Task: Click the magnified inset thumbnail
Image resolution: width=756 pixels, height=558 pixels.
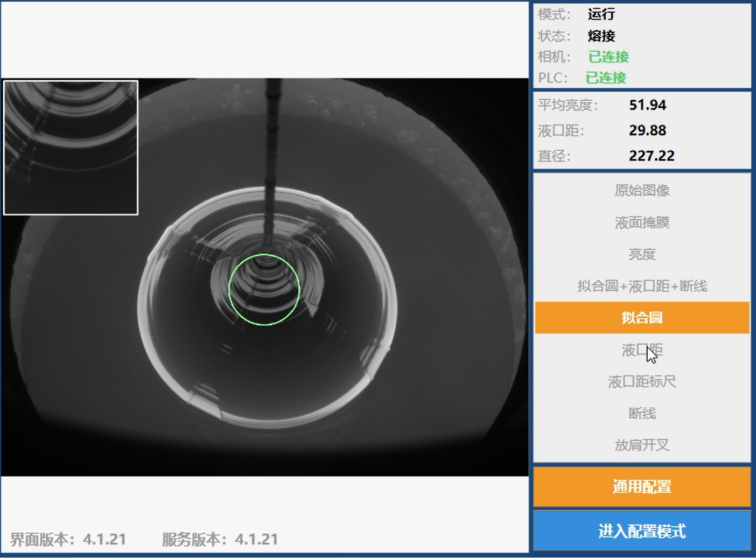Action: click(71, 148)
